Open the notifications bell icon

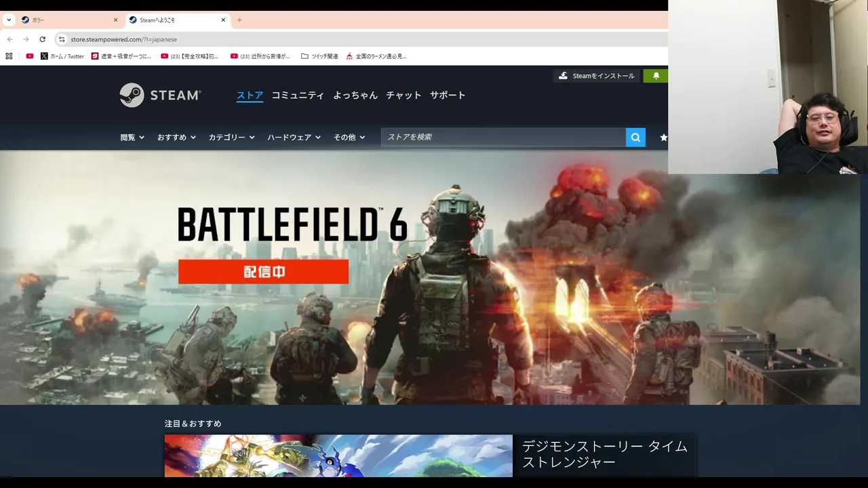pos(656,76)
